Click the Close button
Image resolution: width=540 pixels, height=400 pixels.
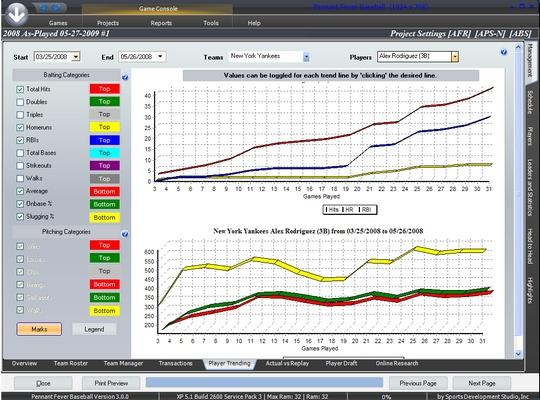coord(43,383)
